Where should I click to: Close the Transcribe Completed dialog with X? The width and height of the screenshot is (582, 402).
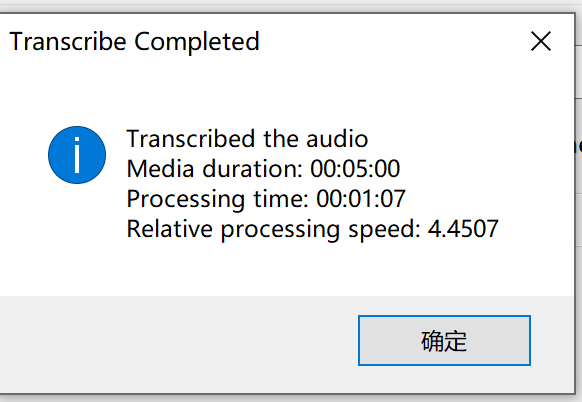pyautogui.click(x=541, y=41)
